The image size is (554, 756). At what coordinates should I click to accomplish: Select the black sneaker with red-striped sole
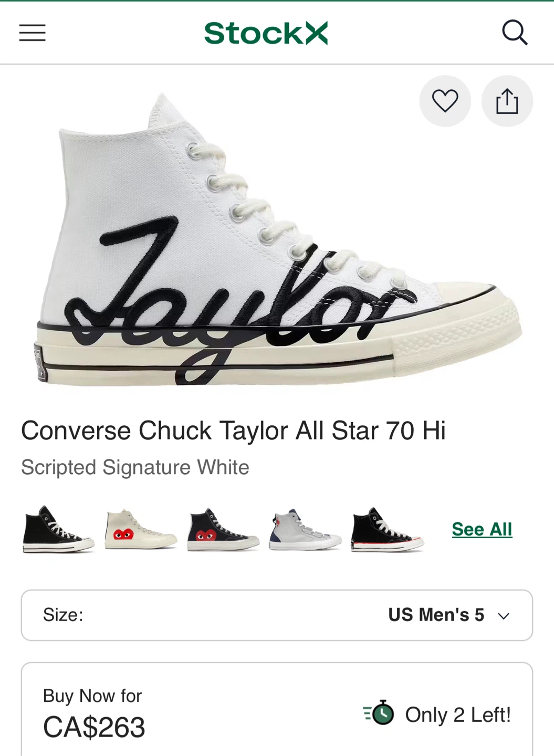point(387,529)
